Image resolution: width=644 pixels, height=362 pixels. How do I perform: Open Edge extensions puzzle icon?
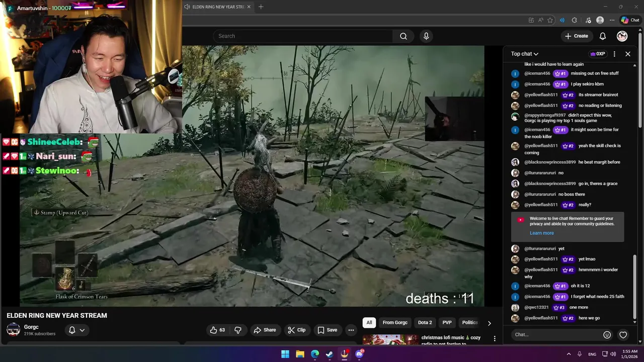[575, 20]
